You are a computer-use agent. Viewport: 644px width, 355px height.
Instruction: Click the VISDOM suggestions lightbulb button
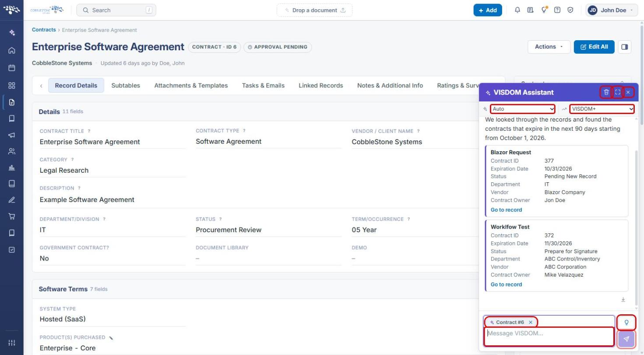pos(626,323)
